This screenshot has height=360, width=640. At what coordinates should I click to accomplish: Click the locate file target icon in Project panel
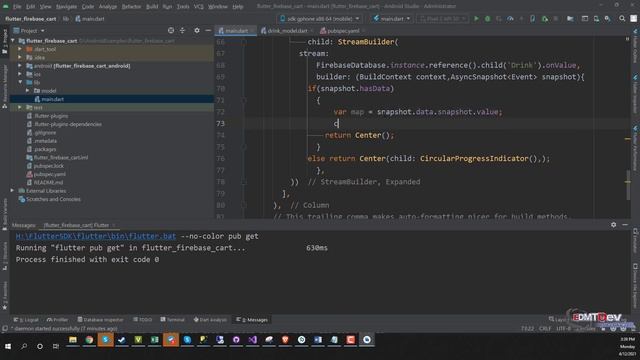[171, 31]
